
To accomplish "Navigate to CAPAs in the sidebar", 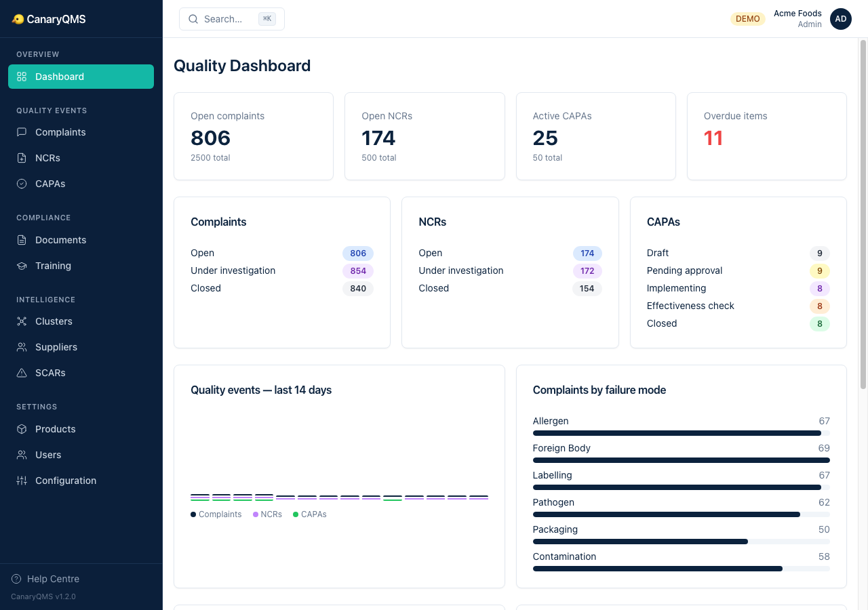I will tap(81, 184).
